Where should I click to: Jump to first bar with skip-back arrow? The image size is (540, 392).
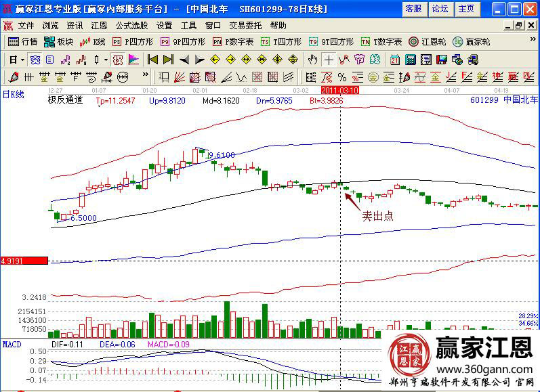point(153,59)
